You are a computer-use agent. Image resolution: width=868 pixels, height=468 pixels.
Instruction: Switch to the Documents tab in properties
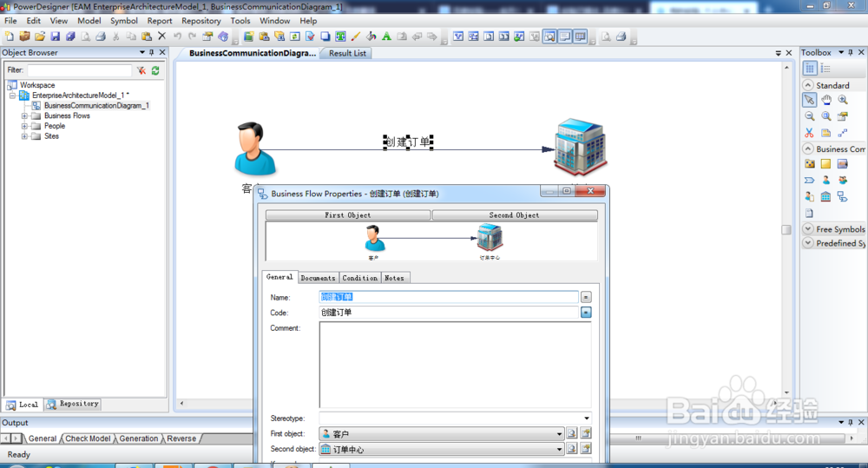click(x=318, y=278)
